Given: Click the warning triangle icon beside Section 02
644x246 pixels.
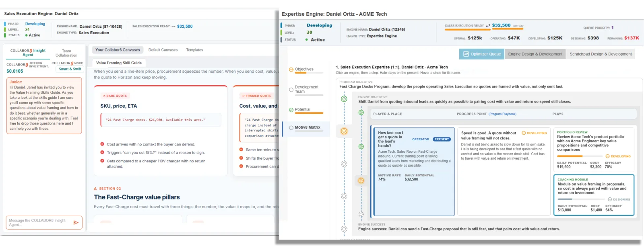Looking at the screenshot, I should point(95,189).
